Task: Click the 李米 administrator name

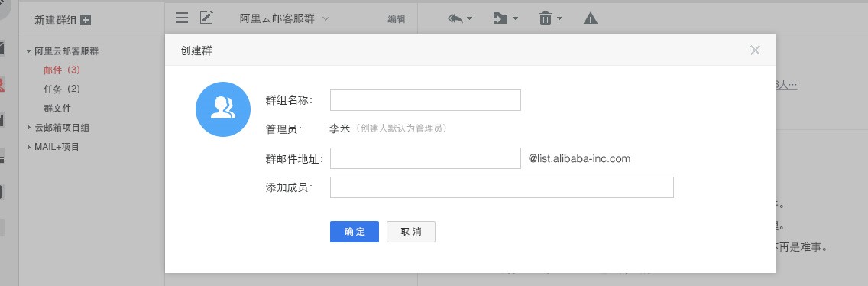Action: click(340, 128)
